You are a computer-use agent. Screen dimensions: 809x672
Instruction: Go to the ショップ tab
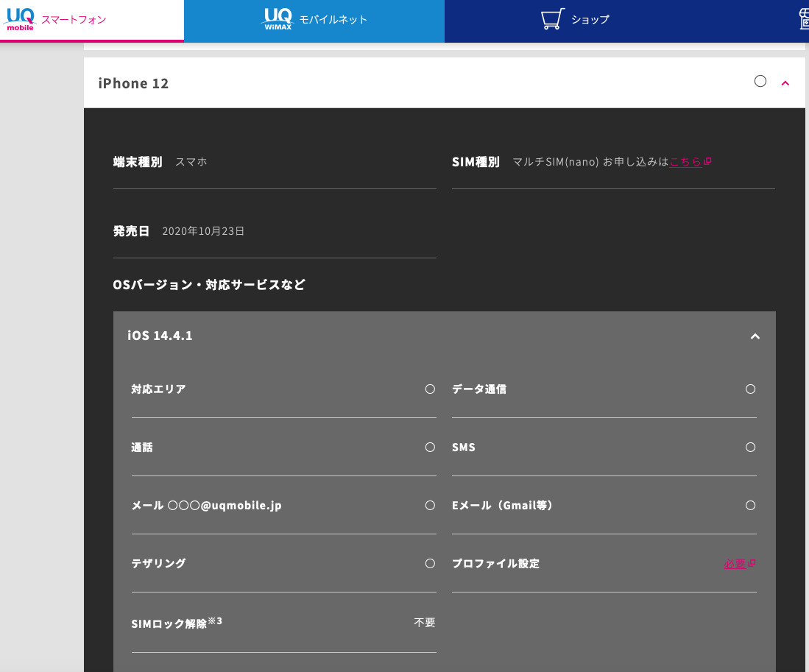[590, 20]
